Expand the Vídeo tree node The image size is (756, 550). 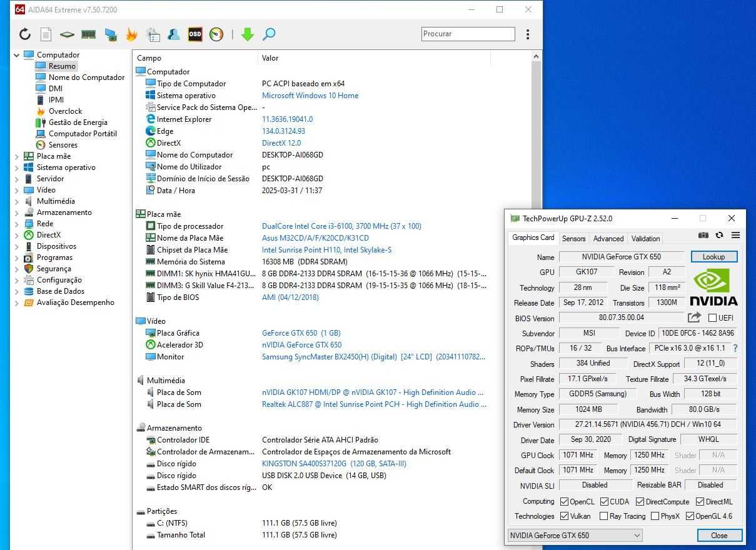click(x=17, y=190)
